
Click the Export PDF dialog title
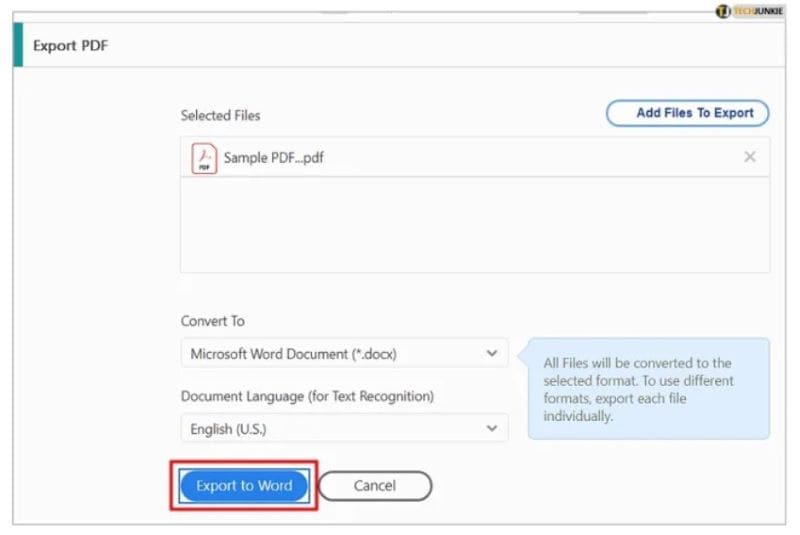70,46
